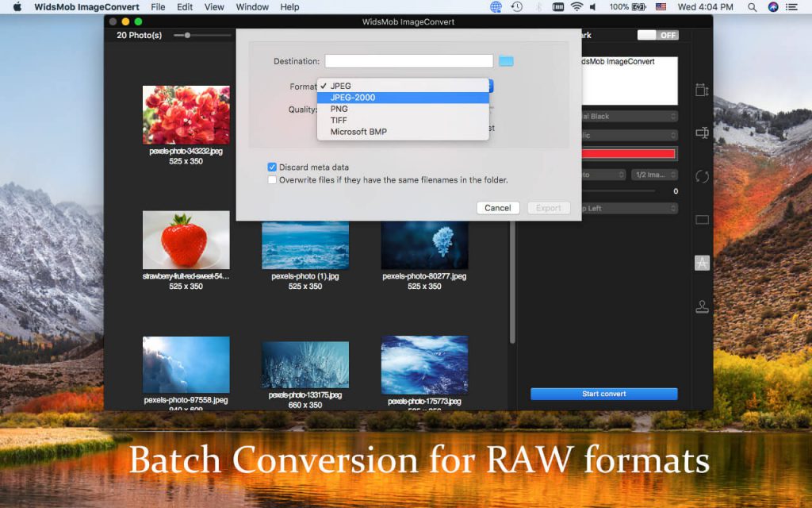The height and width of the screenshot is (508, 812).
Task: Select the Rotate tool icon
Action: click(701, 176)
